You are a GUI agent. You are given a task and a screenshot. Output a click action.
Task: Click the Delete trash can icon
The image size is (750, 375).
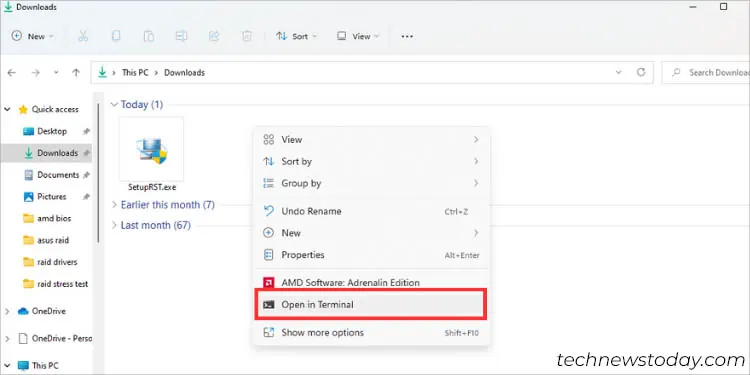coord(246,36)
